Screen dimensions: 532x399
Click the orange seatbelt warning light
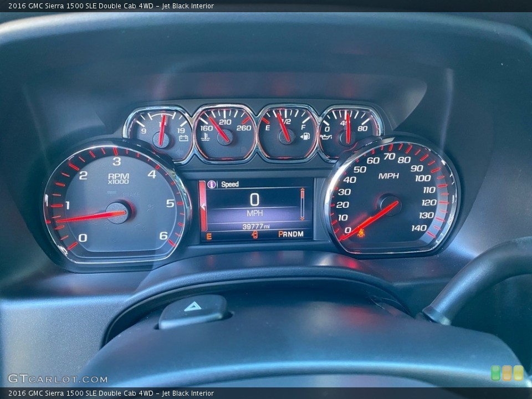point(361,233)
